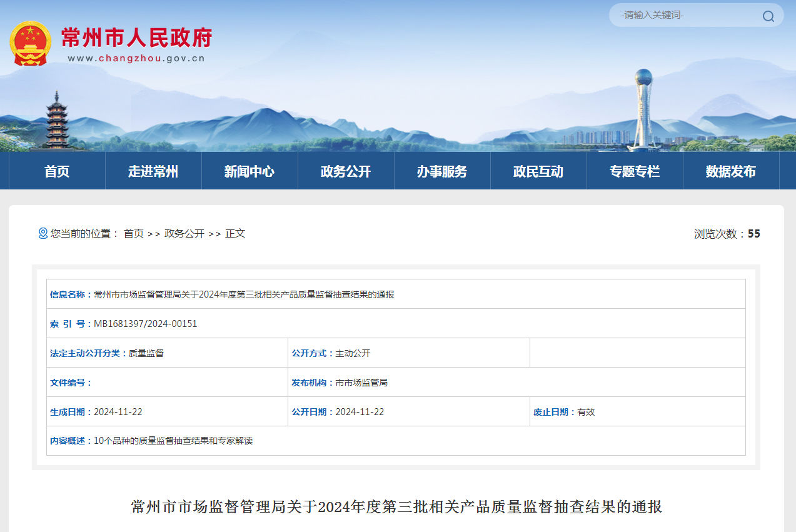Open the 数据发布 navigation menu

pos(731,171)
